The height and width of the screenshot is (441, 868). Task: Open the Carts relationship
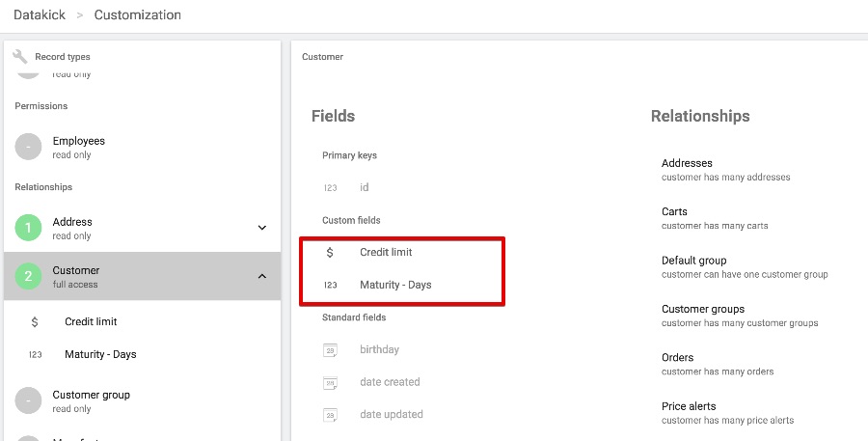click(x=715, y=218)
